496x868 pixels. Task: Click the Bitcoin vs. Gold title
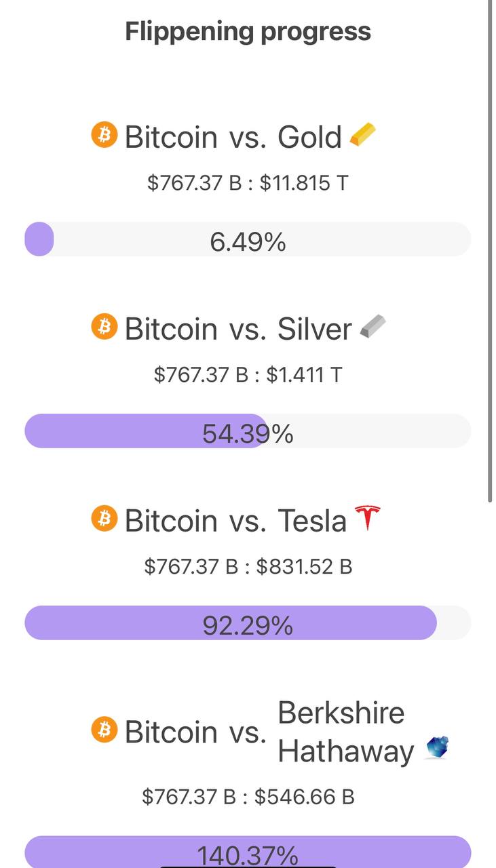pos(233,136)
